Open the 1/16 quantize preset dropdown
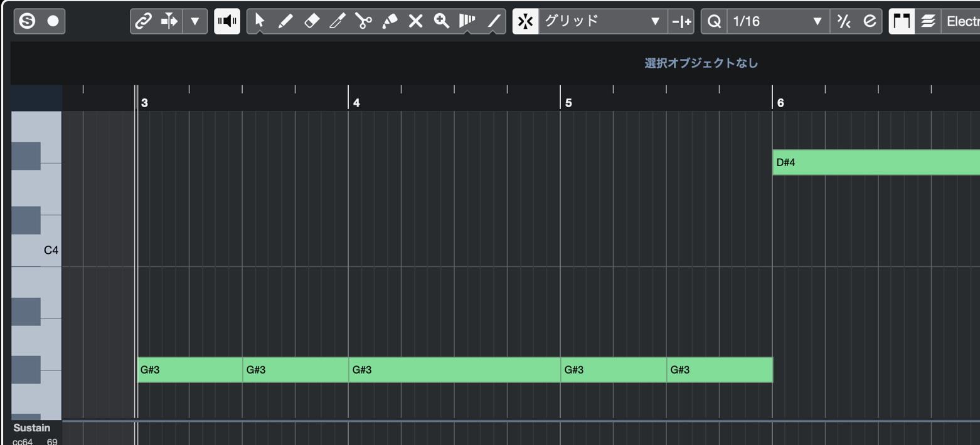 click(x=778, y=21)
